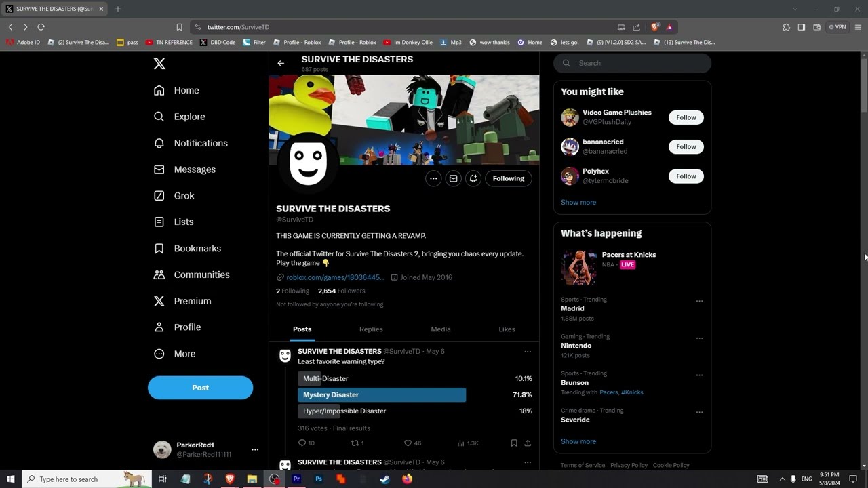Switch to the Replies tab
This screenshot has height=488, width=868.
(x=371, y=329)
